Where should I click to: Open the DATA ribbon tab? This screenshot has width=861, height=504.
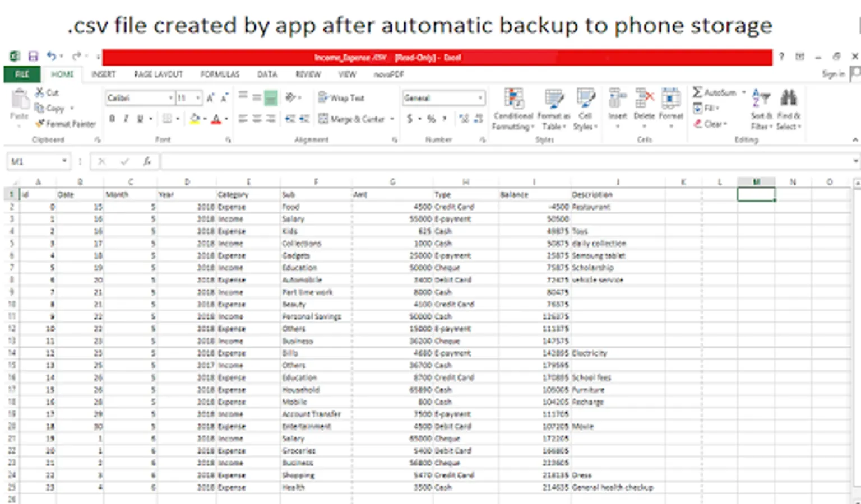tap(267, 74)
